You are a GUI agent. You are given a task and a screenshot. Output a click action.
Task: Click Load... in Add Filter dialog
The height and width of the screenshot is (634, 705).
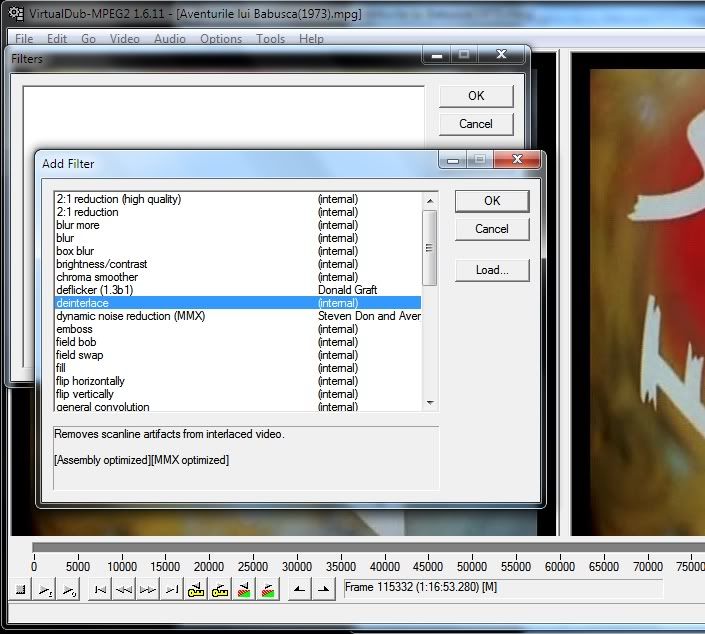(491, 270)
